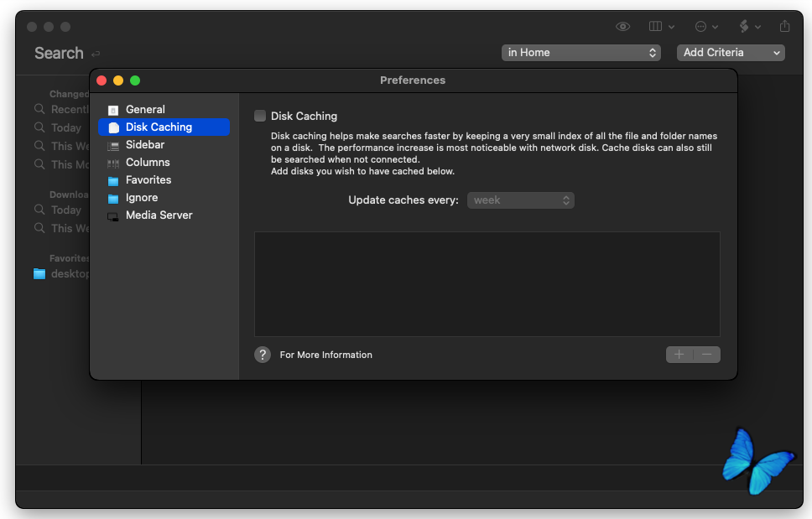The width and height of the screenshot is (812, 519).
Task: Open the ellipsis actions menu
Action: click(706, 27)
